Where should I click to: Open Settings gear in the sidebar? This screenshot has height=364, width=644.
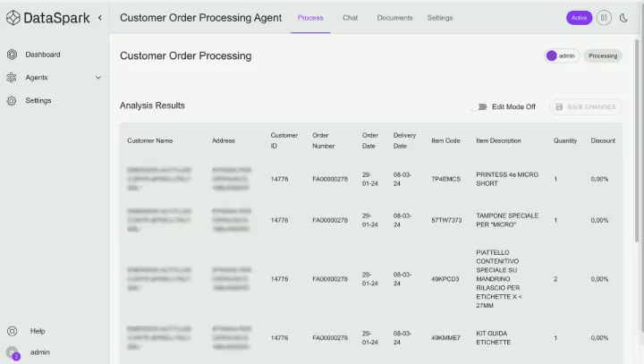tap(12, 100)
